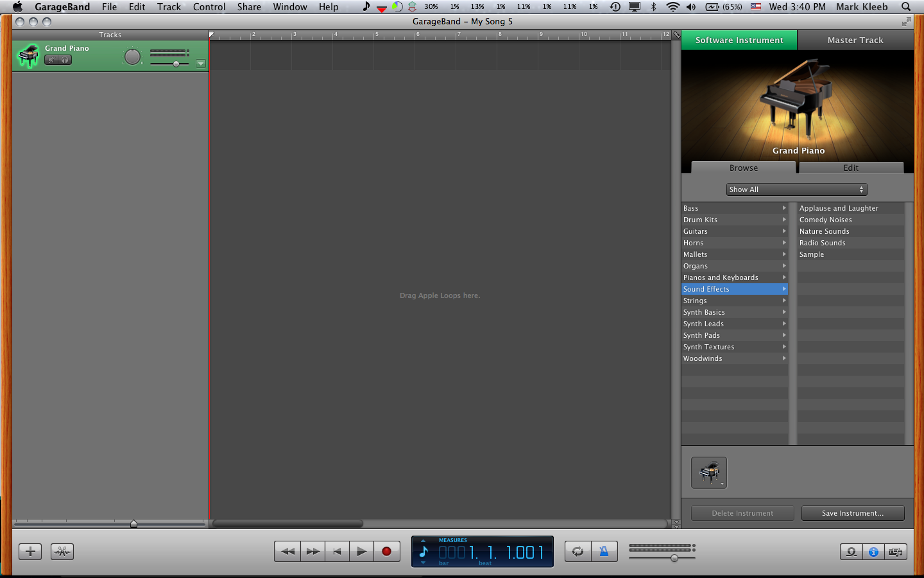Open the loop browser button
The height and width of the screenshot is (578, 924).
(x=851, y=552)
